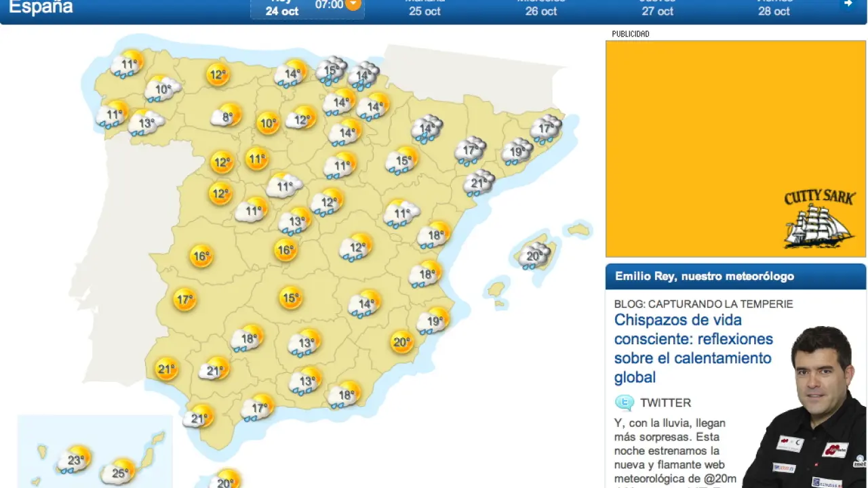Select the 23° rain icon in Canary Islands

coord(75,460)
